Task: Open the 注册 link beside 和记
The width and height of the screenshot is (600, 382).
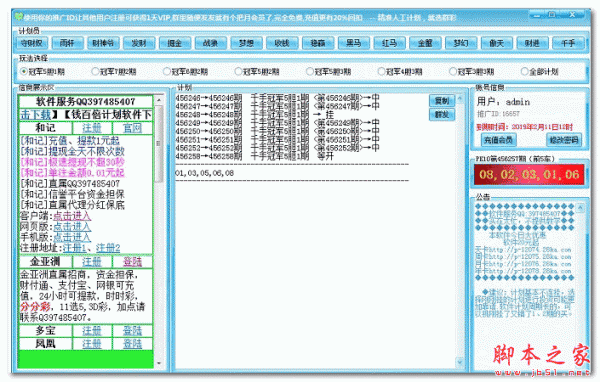Action: point(92,127)
